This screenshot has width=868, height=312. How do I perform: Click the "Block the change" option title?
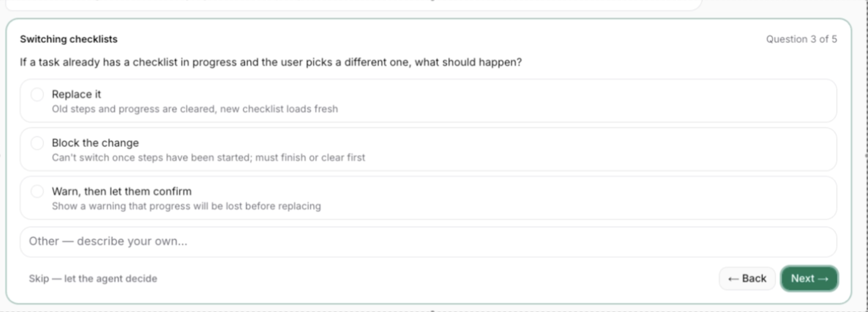tap(95, 143)
